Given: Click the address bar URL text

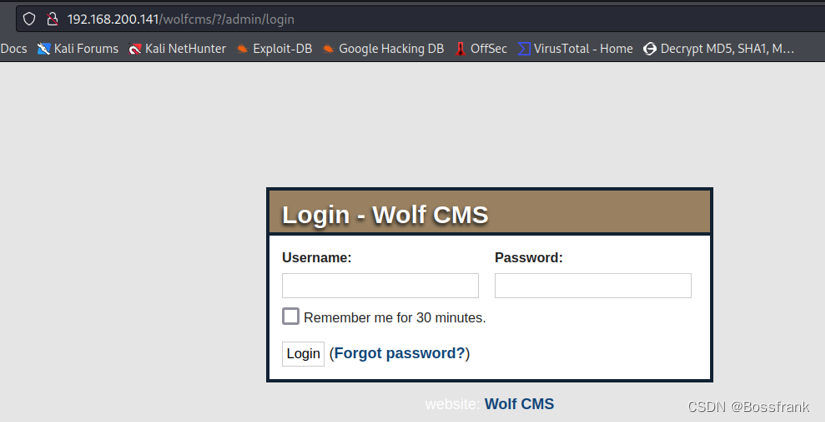Looking at the screenshot, I should pos(181,19).
